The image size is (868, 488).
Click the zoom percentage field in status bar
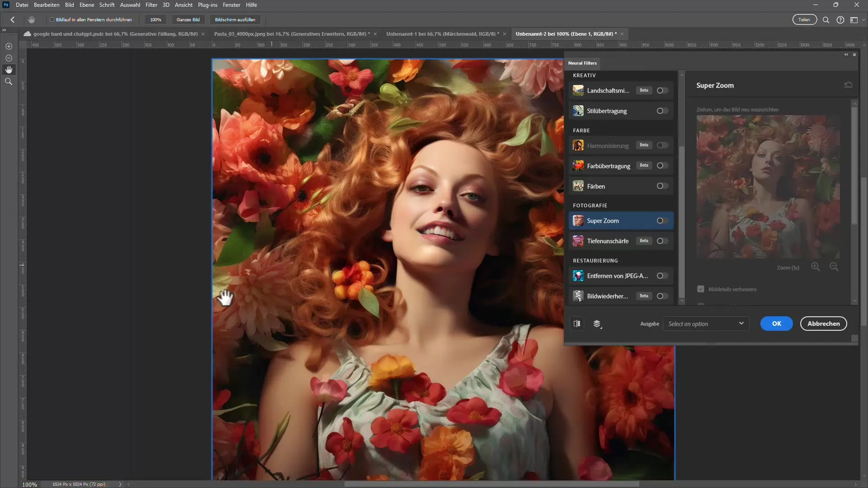(x=30, y=484)
